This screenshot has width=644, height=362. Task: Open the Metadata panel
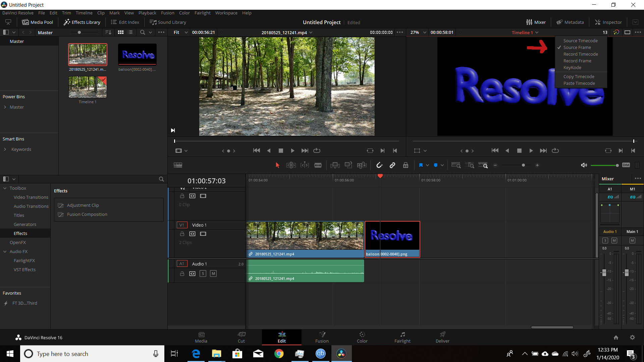[x=570, y=22]
